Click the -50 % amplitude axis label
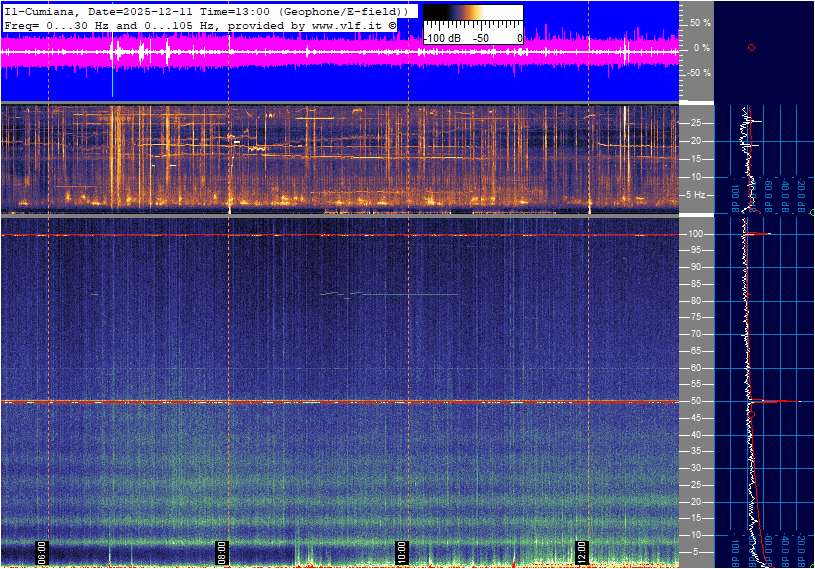The width and height of the screenshot is (815, 569). coord(698,73)
